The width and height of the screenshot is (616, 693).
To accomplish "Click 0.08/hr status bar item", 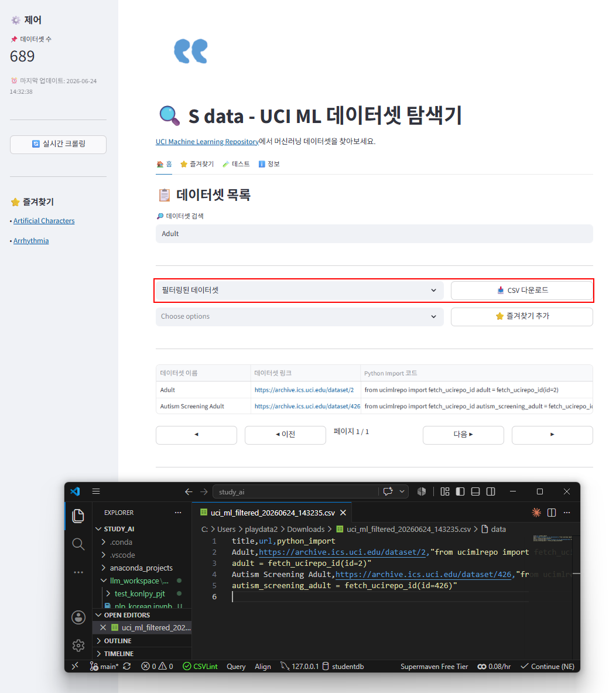I will pos(494,666).
